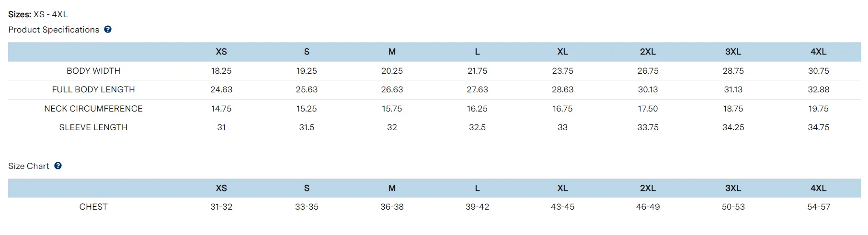Select the neck circumference value 17.50
Screen dimensions: 868x235
pos(648,109)
